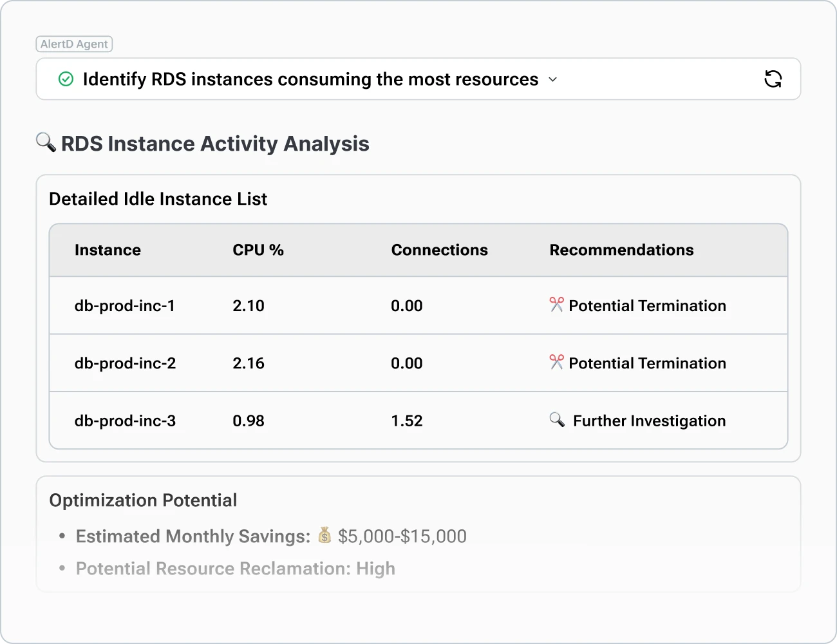
Task: Select the db-prod-inc-2 table row
Action: [x=418, y=363]
